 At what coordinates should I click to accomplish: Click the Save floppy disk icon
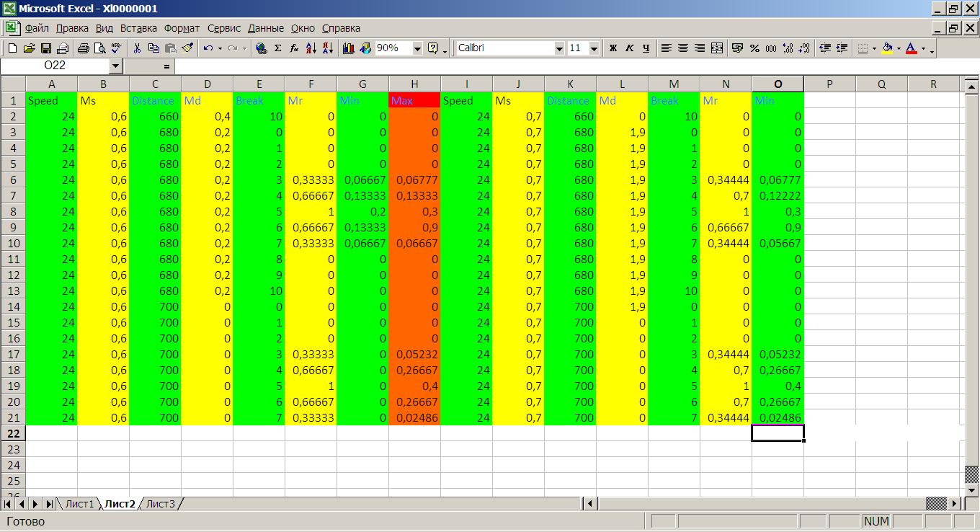46,48
